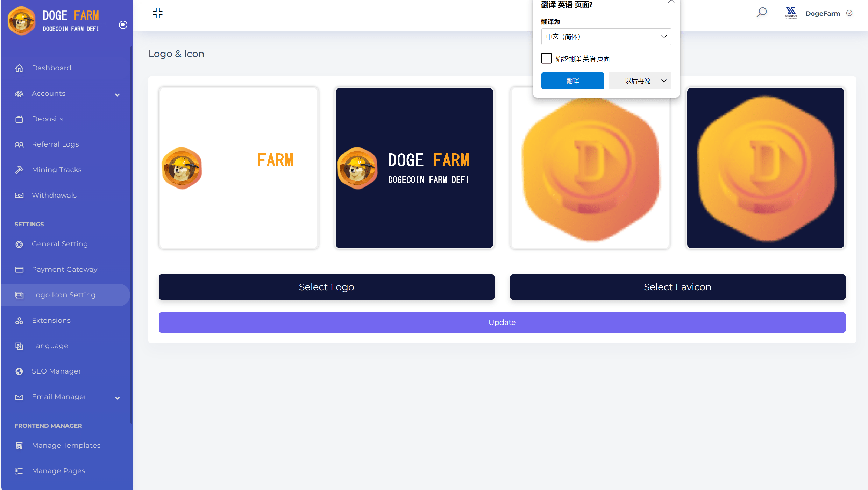
Task: Open Manage Templates frontend menu
Action: coord(66,445)
